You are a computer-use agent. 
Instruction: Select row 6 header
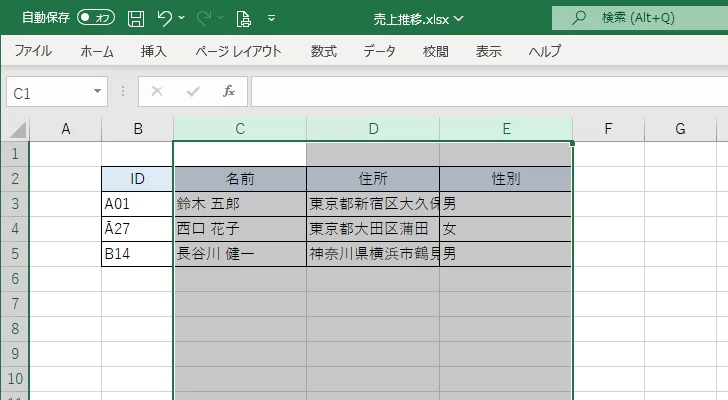point(15,279)
